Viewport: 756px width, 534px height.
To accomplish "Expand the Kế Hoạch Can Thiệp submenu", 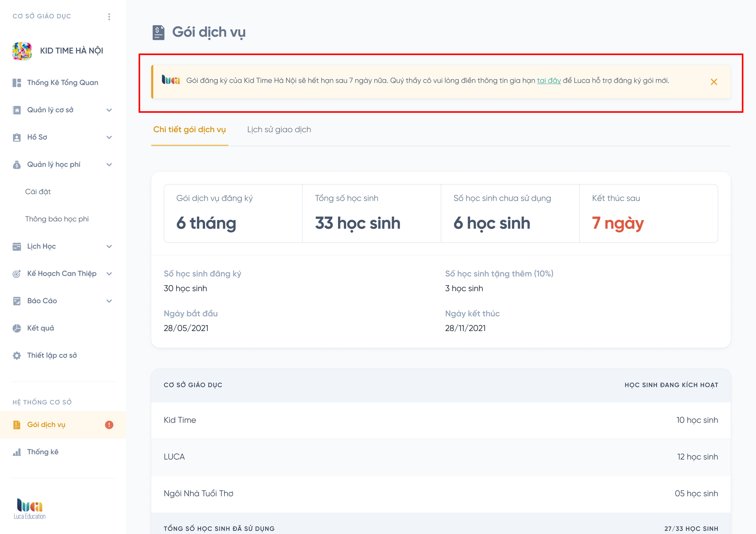I will 109,274.
